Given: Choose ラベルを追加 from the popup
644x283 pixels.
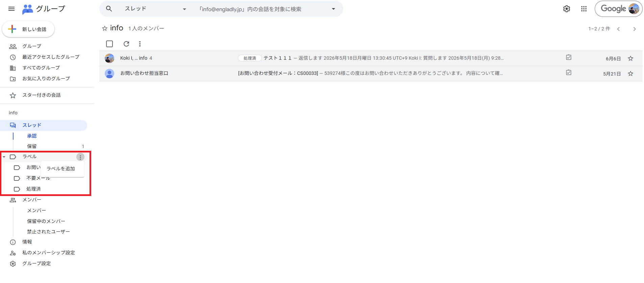Looking at the screenshot, I should [x=63, y=169].
